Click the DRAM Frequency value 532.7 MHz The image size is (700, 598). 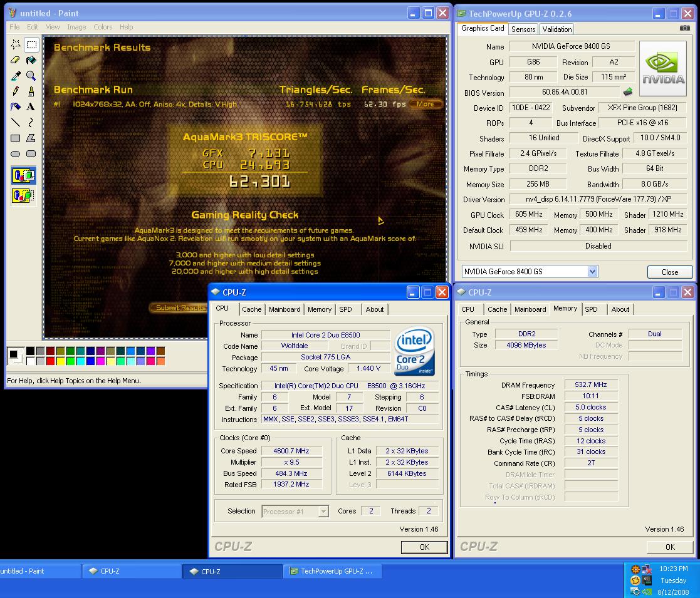point(590,385)
